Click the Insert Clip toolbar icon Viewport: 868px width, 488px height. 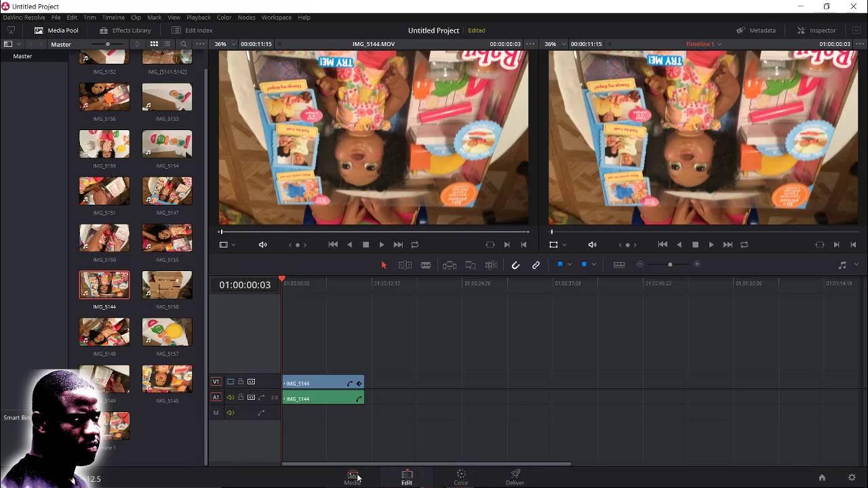click(449, 265)
